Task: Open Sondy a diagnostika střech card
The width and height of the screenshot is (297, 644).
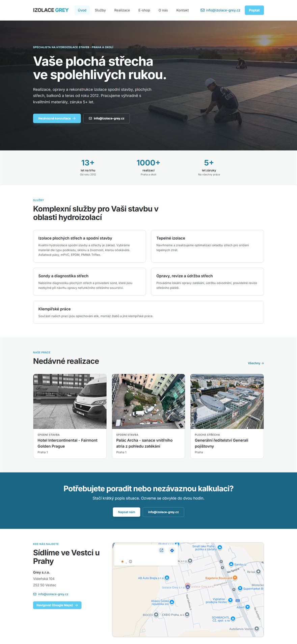Action: 89,281
